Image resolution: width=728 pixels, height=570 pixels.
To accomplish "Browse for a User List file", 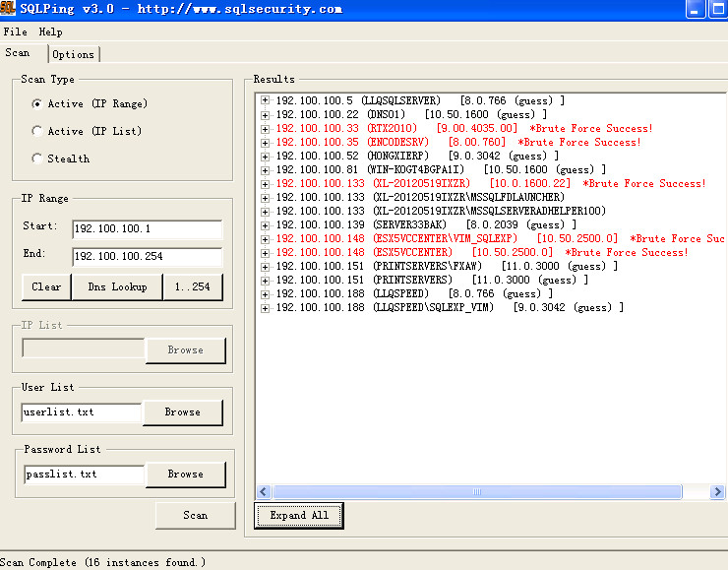I will (183, 412).
